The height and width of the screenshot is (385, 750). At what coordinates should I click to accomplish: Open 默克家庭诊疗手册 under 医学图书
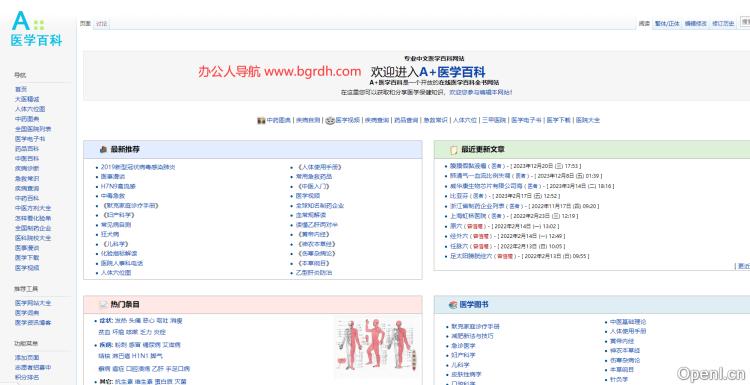coord(475,327)
